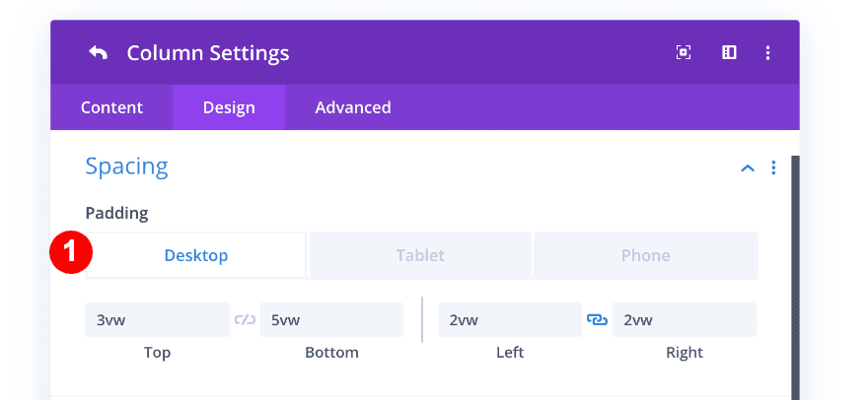Viewport: 868px width, 400px height.
Task: Click the Top padding input field
Action: point(157,319)
